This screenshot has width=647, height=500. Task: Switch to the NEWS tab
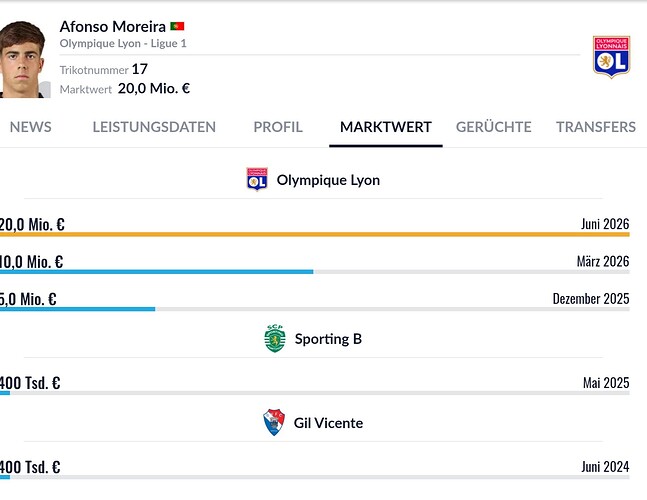coord(31,127)
